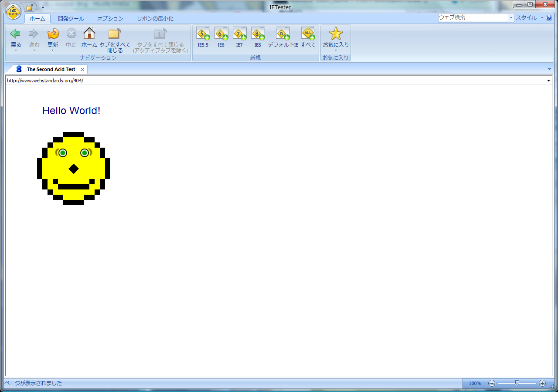Open the web search (ウェブ検索) dropdown arrow
This screenshot has height=392, width=558.
pos(511,18)
